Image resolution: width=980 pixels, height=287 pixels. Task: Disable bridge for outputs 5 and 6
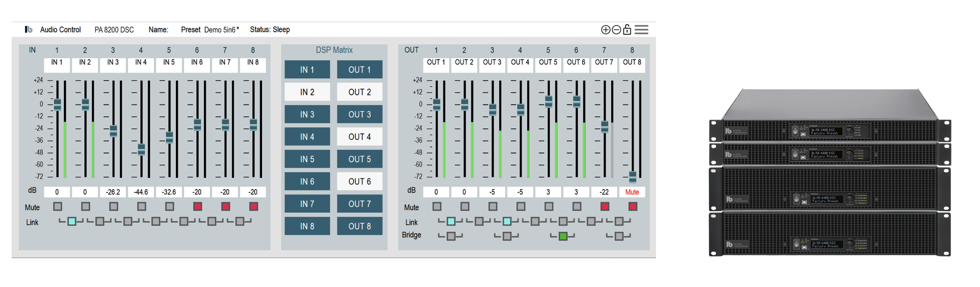(563, 236)
